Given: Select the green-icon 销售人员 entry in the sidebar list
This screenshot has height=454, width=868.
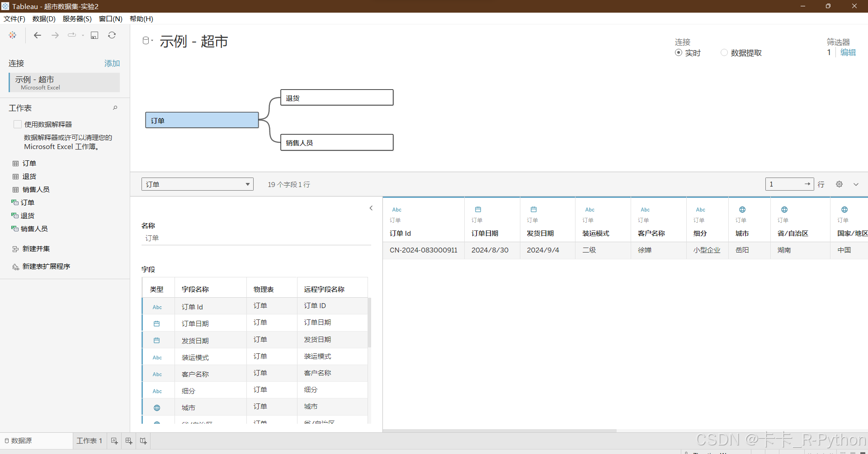Looking at the screenshot, I should click(x=34, y=229).
